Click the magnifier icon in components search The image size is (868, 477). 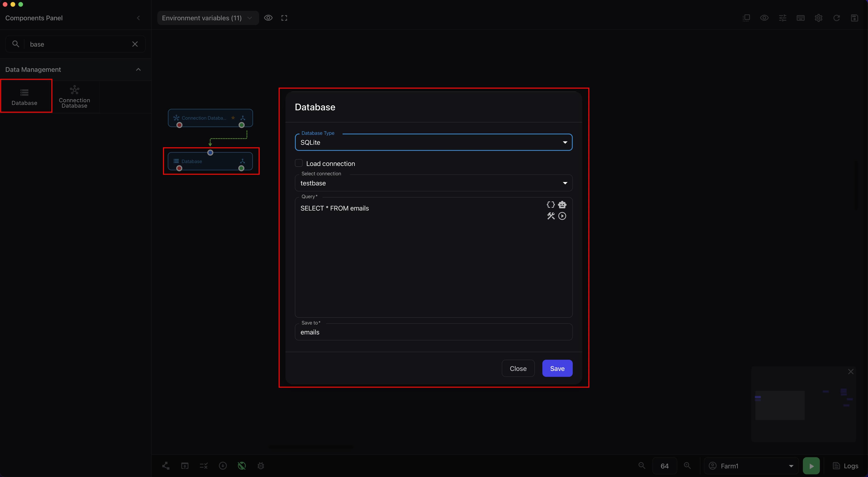pyautogui.click(x=16, y=44)
